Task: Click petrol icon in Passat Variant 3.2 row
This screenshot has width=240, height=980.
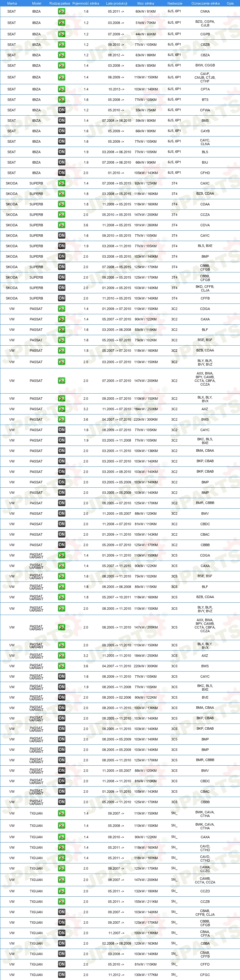Action: 61,656
